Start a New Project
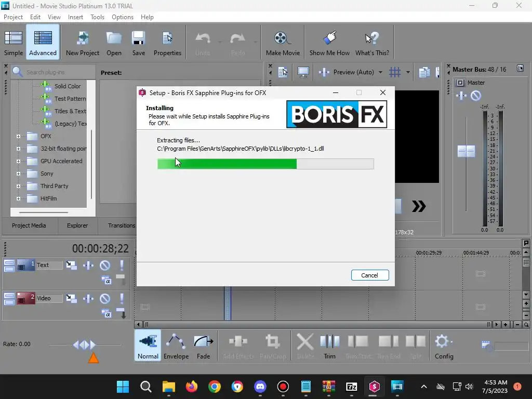Screen dimensions: 532x399 pyautogui.click(x=83, y=43)
